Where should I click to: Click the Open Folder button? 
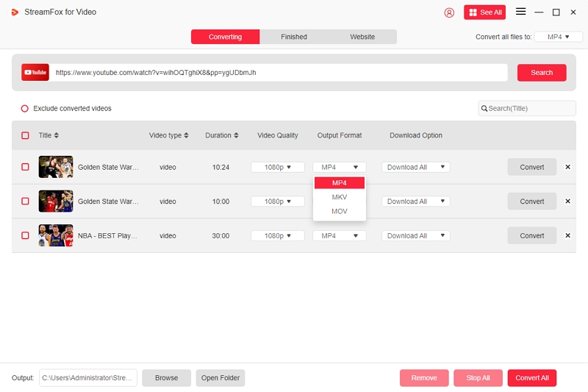click(220, 378)
